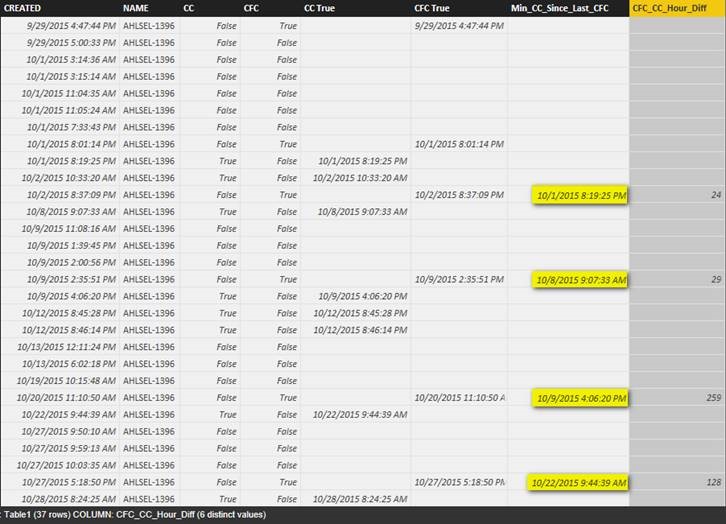Click CREATED cell 10/27/2015 10:03:35 AM
Viewport: 726px width, 524px height.
tap(67, 465)
